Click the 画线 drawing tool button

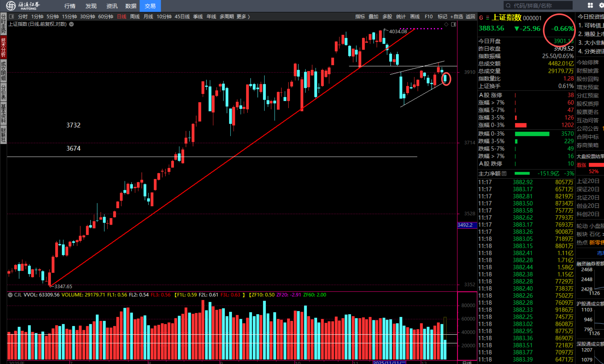point(415,17)
